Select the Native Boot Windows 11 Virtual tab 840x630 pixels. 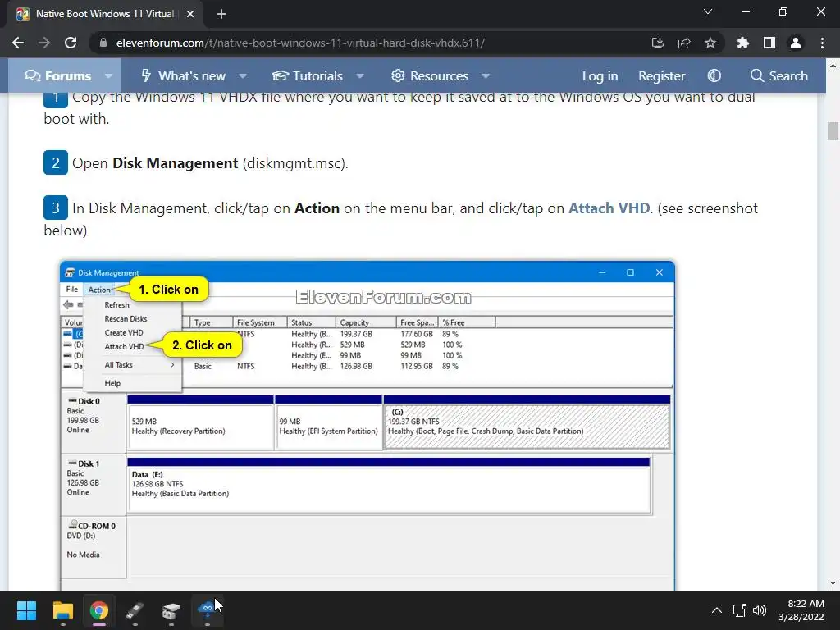(105, 14)
